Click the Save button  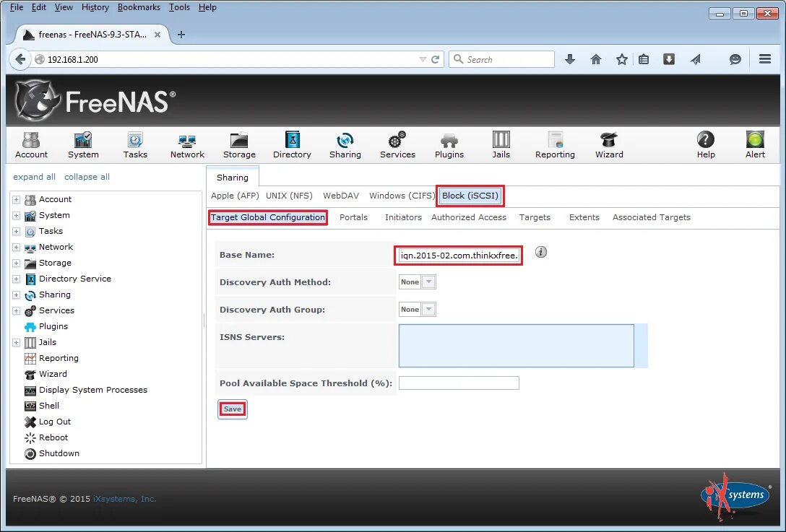click(233, 409)
